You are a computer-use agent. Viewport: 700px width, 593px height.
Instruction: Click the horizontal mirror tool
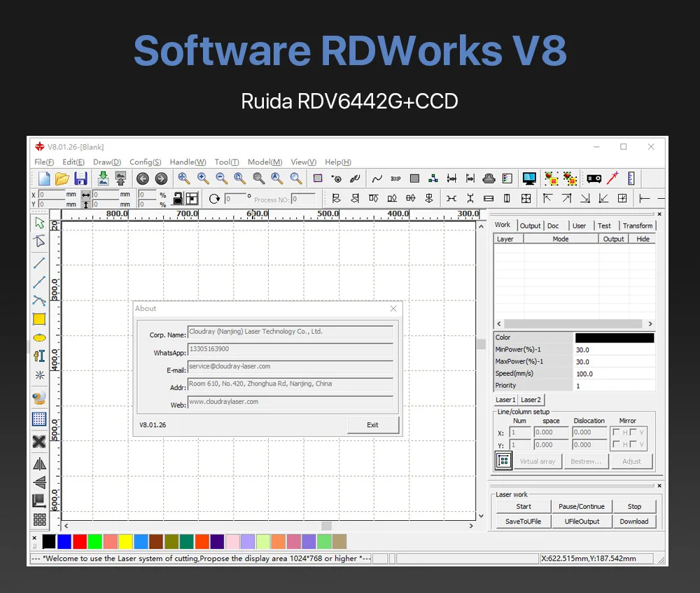point(39,464)
